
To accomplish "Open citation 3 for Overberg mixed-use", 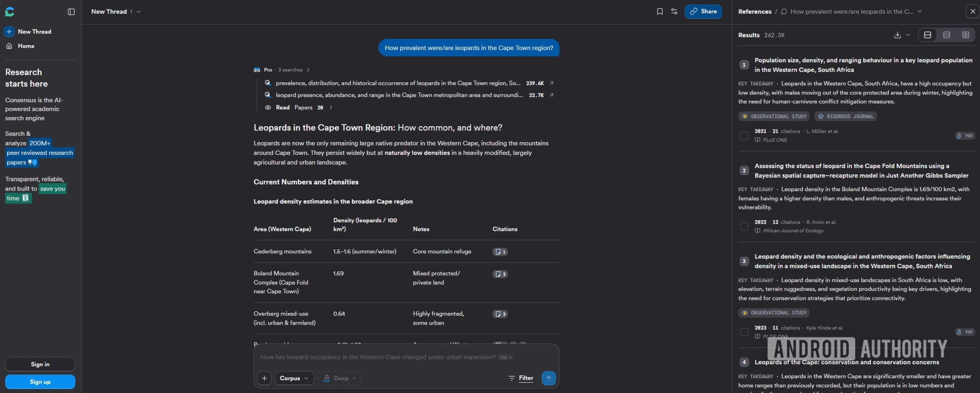I will point(500,314).
